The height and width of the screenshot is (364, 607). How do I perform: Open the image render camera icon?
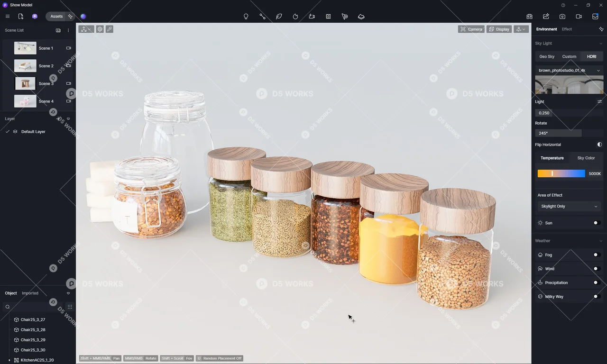coord(562,17)
